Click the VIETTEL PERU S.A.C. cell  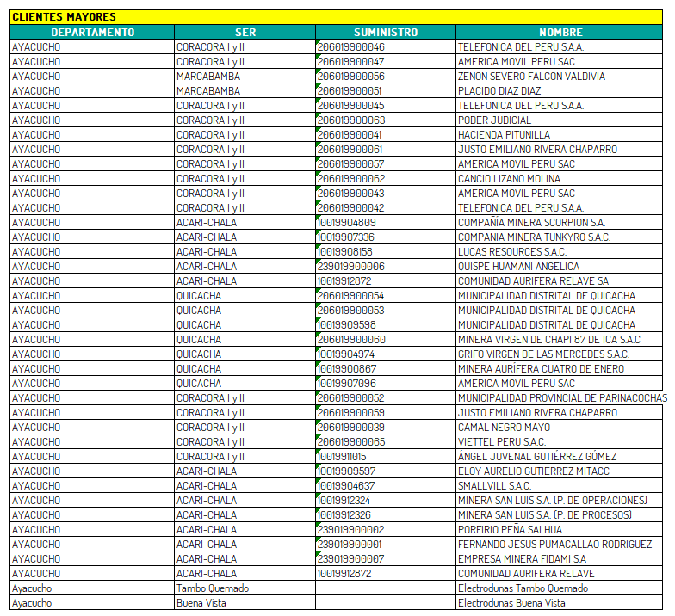[x=501, y=441]
